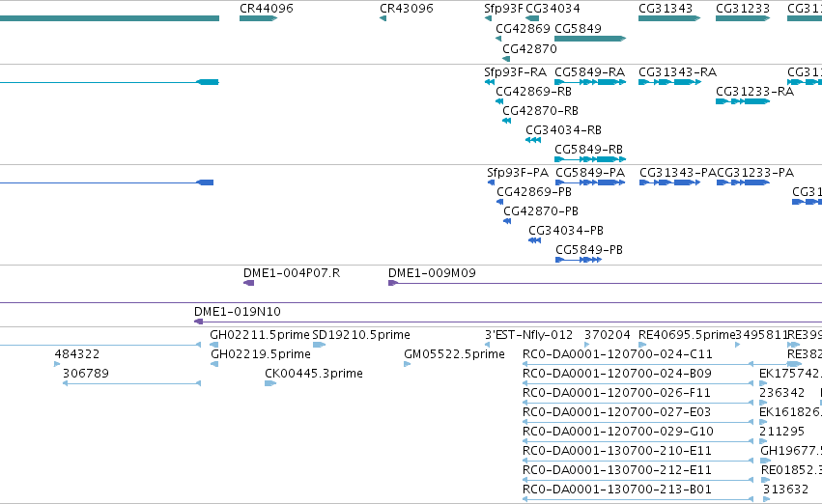Click transcript CG31343-RA label
Screen dimensions: 822x504
(677, 71)
